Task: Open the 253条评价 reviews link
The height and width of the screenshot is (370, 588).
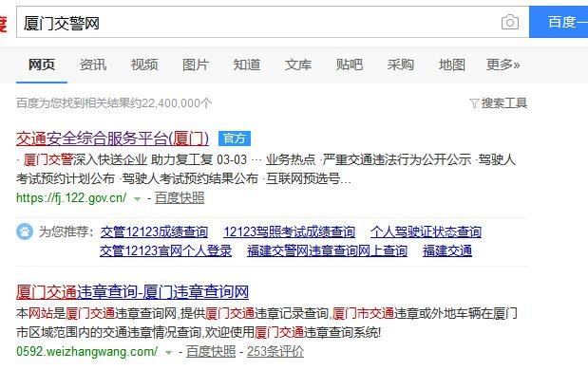Action: point(275,351)
